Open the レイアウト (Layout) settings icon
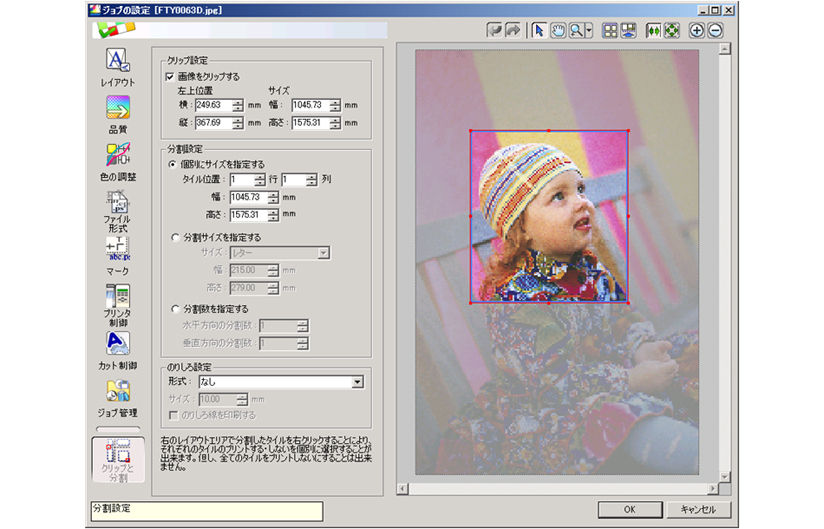 117,62
